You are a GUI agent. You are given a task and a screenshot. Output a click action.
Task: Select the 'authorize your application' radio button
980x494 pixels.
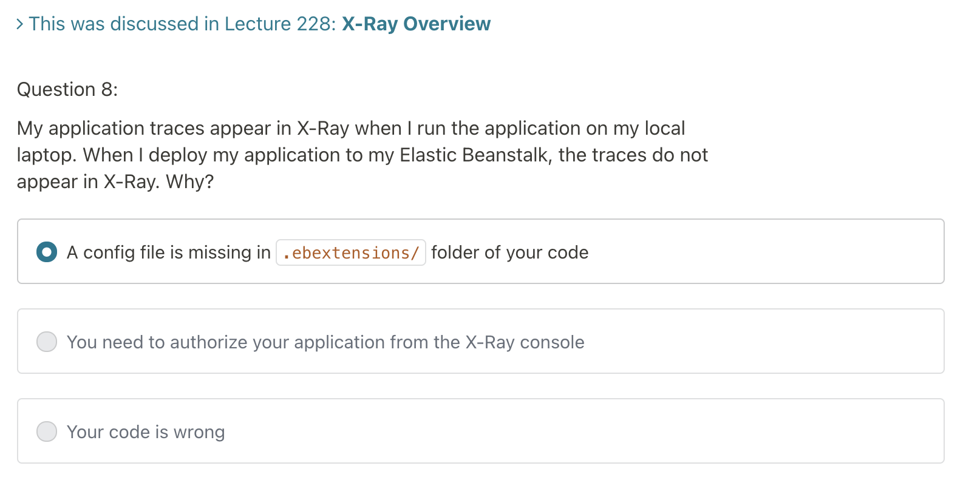click(47, 342)
